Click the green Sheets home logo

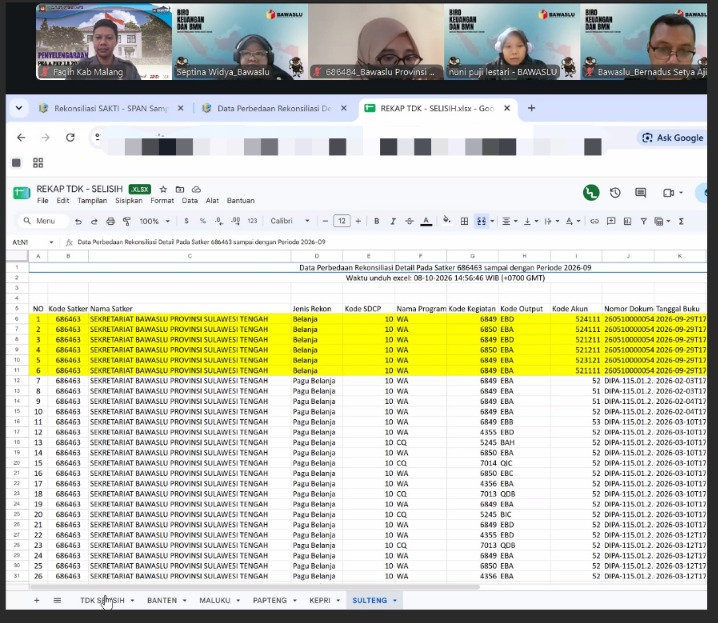(x=22, y=194)
